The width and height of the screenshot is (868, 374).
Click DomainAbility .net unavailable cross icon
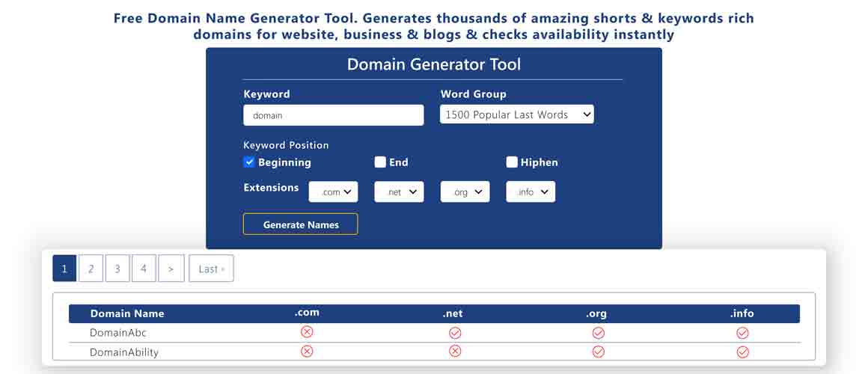(455, 352)
